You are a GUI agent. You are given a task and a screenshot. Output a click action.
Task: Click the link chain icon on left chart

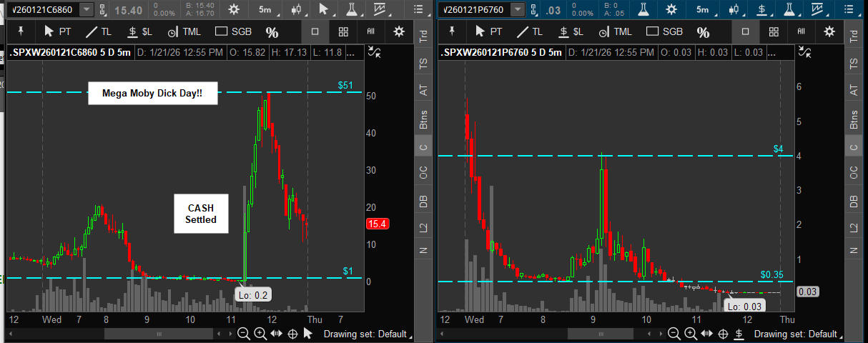pos(103,10)
